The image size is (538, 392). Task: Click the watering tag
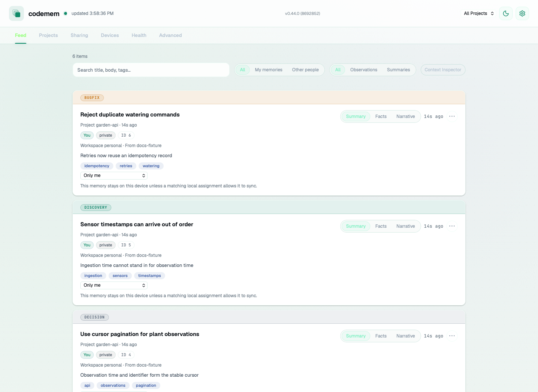click(151, 166)
